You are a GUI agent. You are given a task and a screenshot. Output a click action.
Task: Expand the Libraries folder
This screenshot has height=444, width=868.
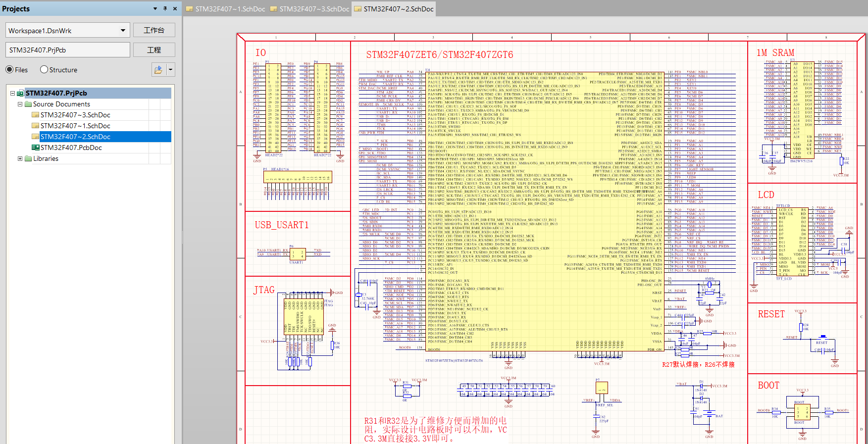[x=20, y=158]
